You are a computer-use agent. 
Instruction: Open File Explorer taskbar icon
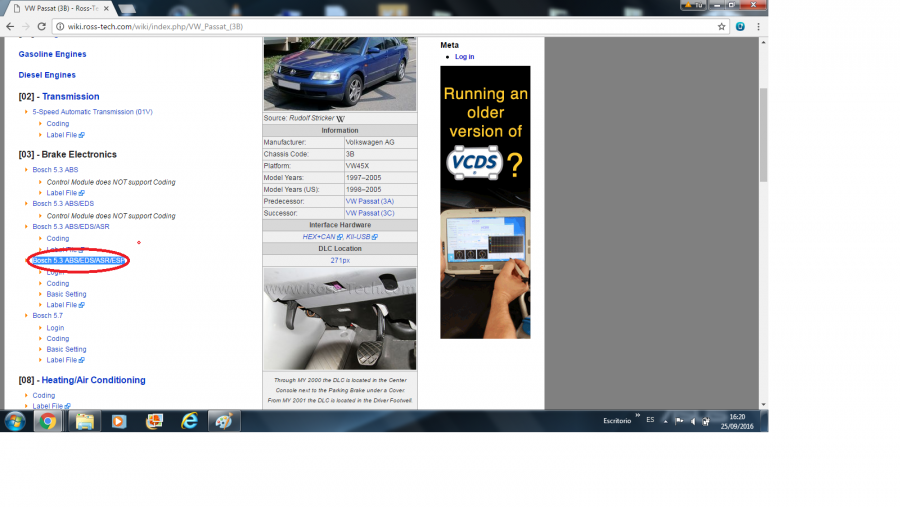point(84,421)
